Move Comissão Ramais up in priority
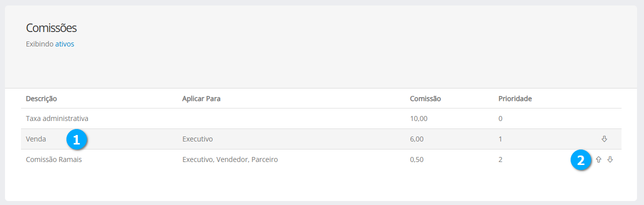The height and width of the screenshot is (205, 644). (599, 159)
